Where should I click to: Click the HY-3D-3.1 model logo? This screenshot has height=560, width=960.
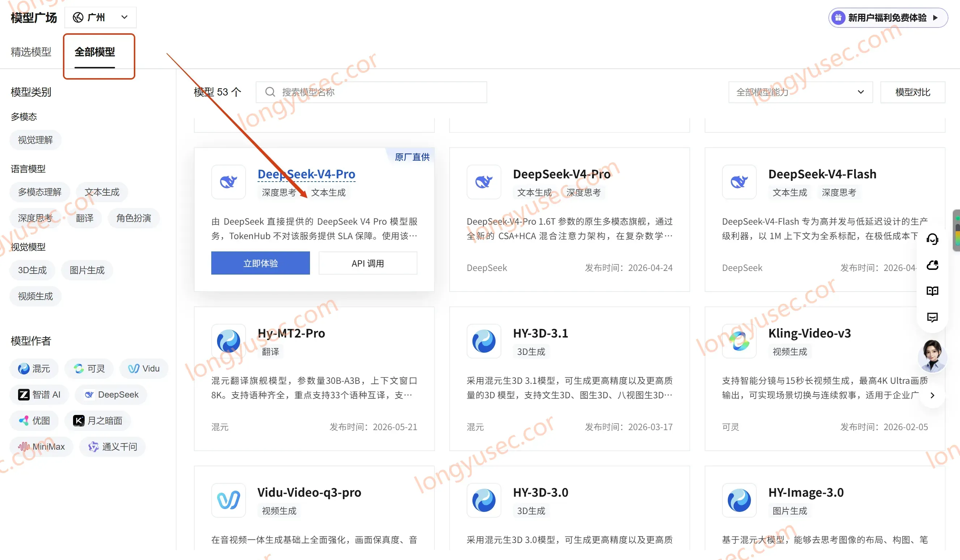coord(484,340)
